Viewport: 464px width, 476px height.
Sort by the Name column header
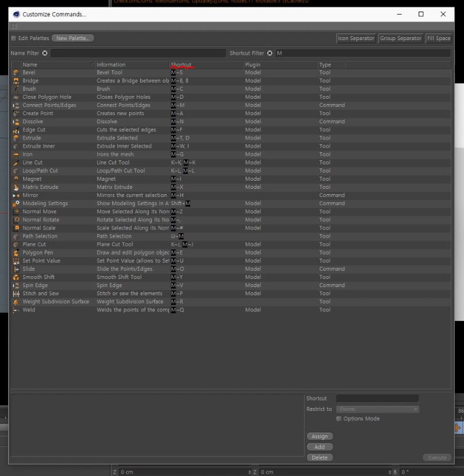tap(58, 65)
